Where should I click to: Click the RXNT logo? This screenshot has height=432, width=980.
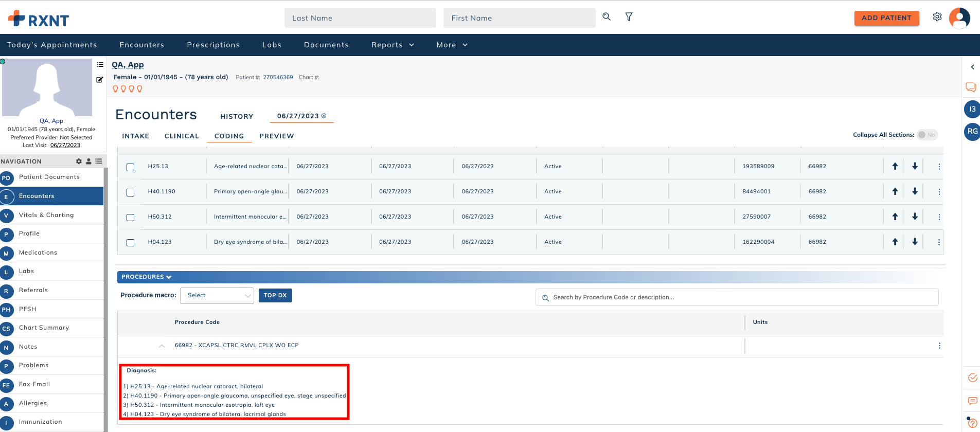pos(39,19)
